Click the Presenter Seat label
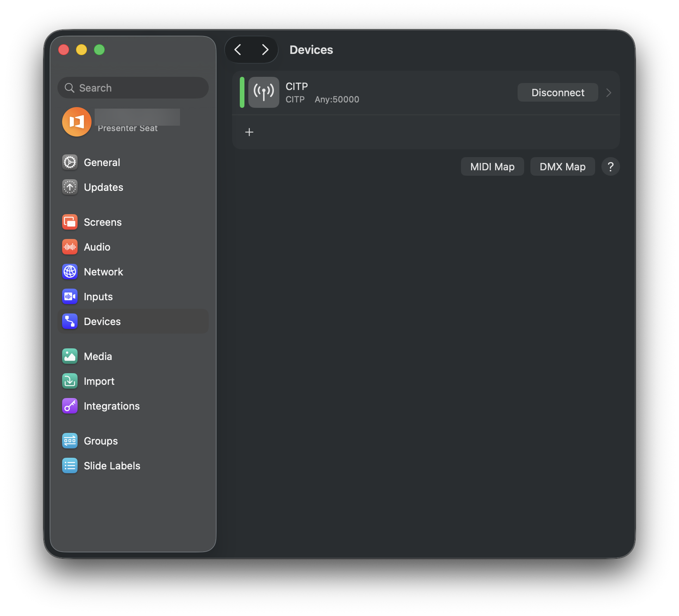Viewport: 679px width, 616px height. pos(128,128)
